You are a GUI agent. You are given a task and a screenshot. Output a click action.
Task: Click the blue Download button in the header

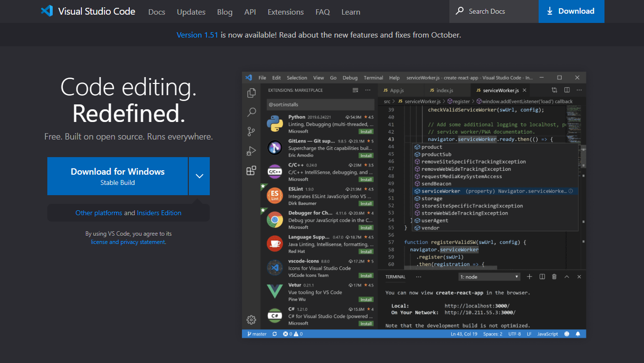coord(571,11)
